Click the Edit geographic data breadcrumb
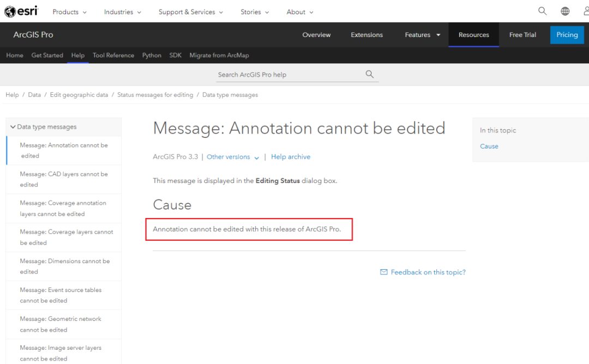The width and height of the screenshot is (589, 364). tap(79, 95)
